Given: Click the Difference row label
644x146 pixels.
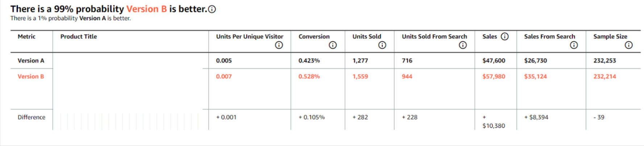Looking at the screenshot, I should (32, 117).
